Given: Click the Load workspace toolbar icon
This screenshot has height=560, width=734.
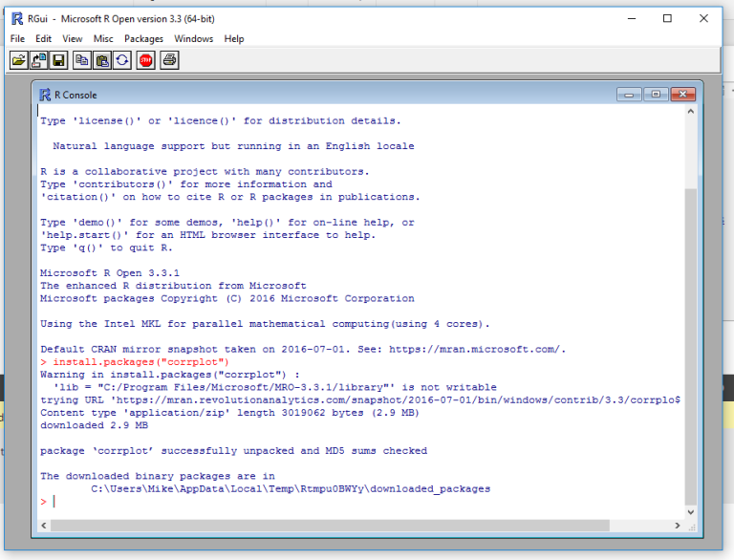Looking at the screenshot, I should [x=39, y=60].
